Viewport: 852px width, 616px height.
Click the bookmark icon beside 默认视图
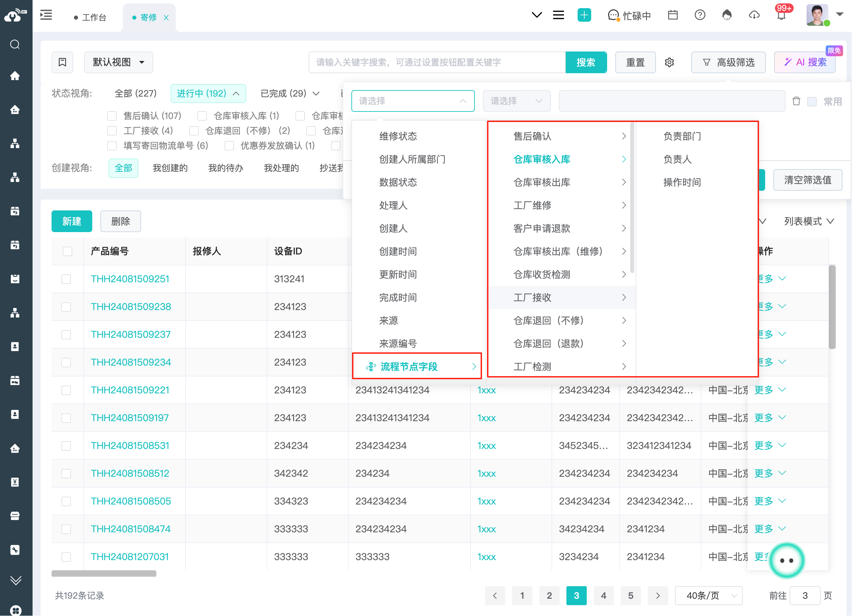tap(62, 62)
